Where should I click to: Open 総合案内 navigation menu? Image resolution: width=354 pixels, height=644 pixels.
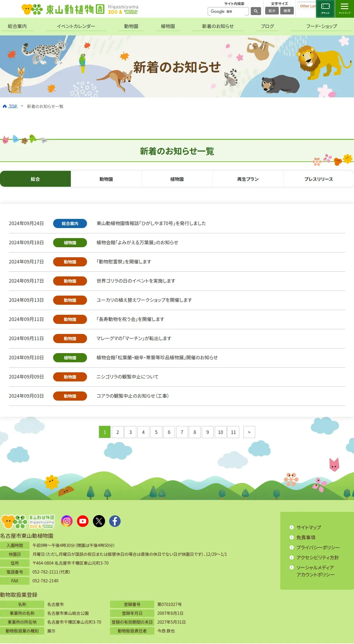(x=17, y=26)
